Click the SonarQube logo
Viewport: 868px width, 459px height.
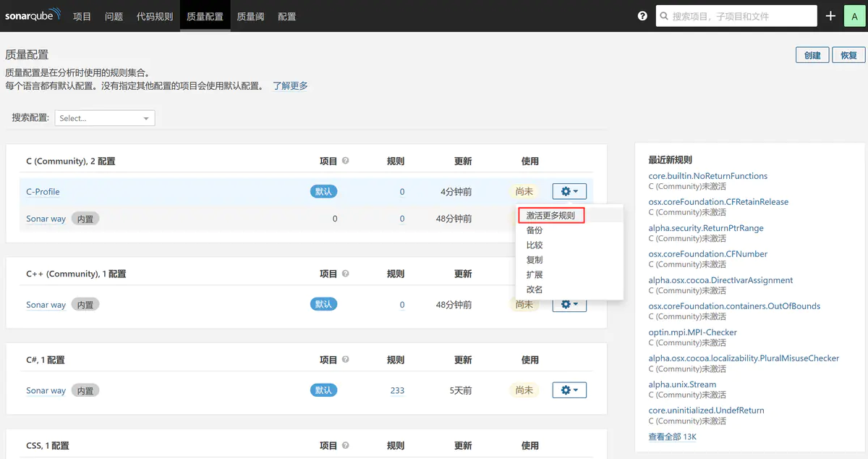[33, 15]
